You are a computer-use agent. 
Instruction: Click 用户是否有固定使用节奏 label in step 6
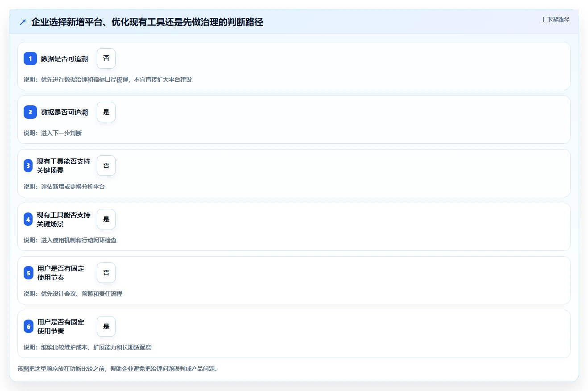tap(61, 326)
